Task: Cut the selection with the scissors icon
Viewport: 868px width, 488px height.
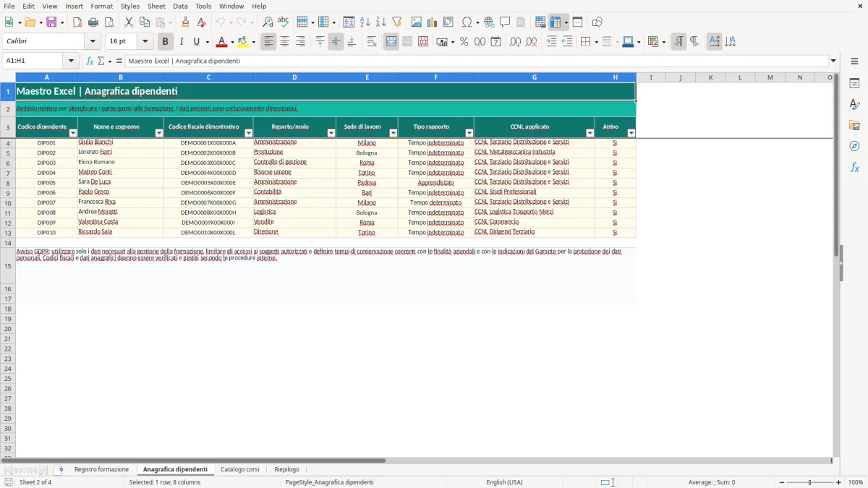Action: pyautogui.click(x=128, y=22)
